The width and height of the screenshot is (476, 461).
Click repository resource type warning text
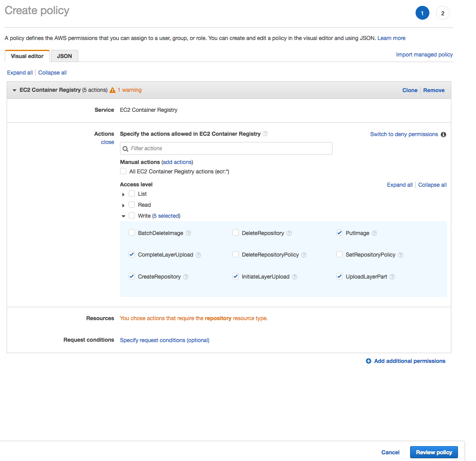click(x=194, y=318)
